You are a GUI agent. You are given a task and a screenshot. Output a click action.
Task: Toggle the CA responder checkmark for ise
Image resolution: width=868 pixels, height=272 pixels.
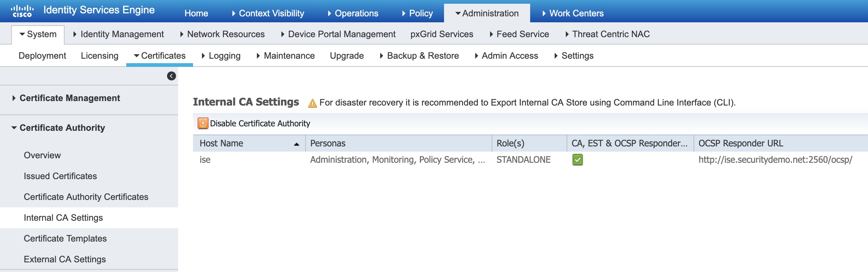[578, 160]
